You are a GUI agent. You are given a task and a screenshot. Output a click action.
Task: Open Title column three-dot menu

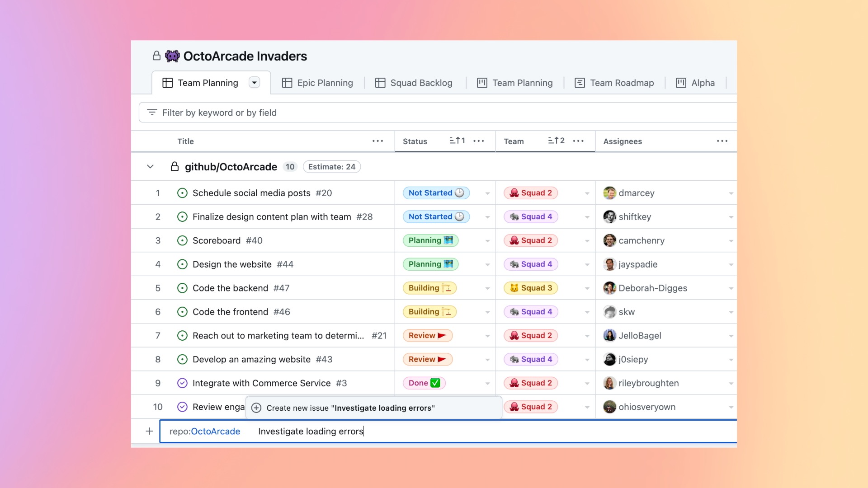pyautogui.click(x=378, y=141)
